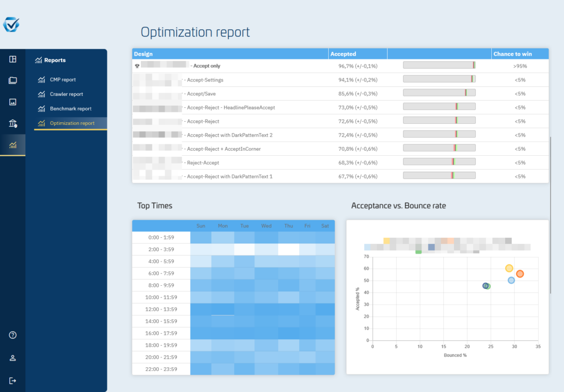Click the Chance to win column header
Image resolution: width=564 pixels, height=392 pixels.
click(x=513, y=54)
